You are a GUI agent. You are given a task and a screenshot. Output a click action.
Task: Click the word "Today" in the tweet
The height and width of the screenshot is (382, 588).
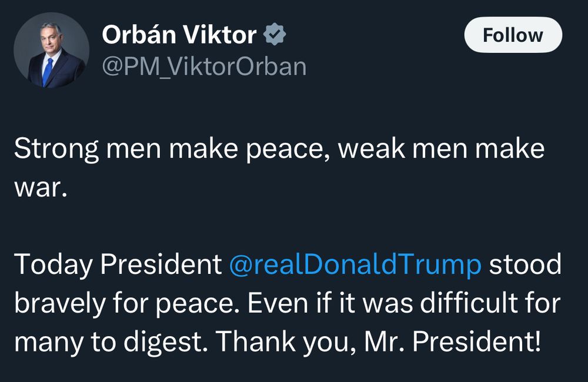53,264
